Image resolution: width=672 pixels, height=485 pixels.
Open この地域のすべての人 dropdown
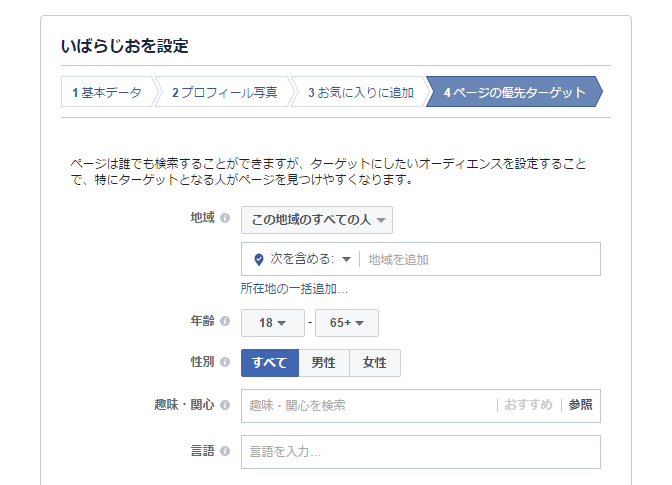[317, 220]
